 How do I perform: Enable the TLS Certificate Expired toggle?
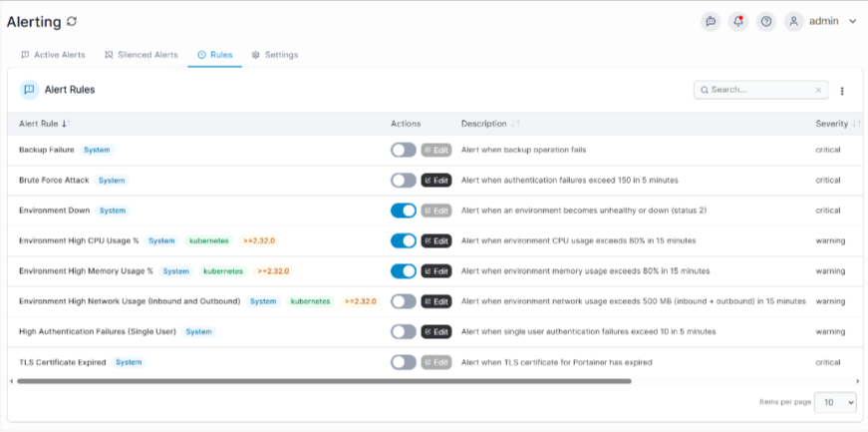404,363
